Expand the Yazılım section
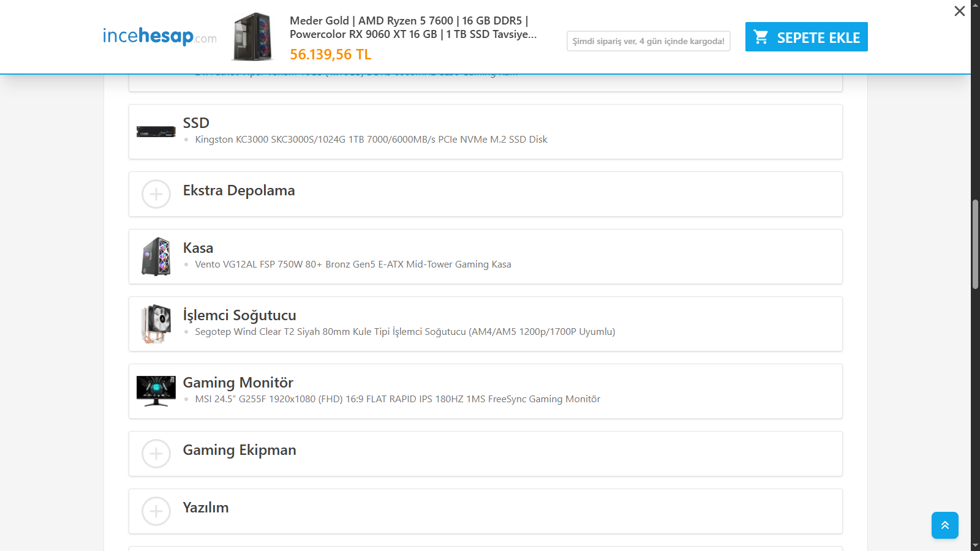Image resolution: width=980 pixels, height=551 pixels. pyautogui.click(x=485, y=511)
